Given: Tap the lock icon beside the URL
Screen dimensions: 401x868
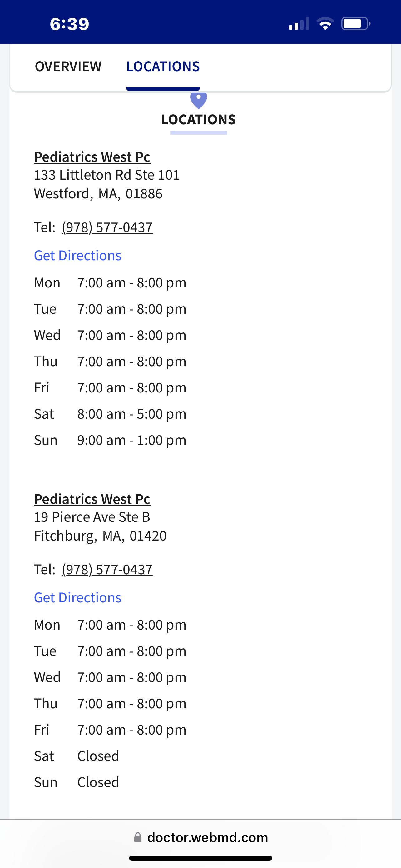Looking at the screenshot, I should click(138, 837).
